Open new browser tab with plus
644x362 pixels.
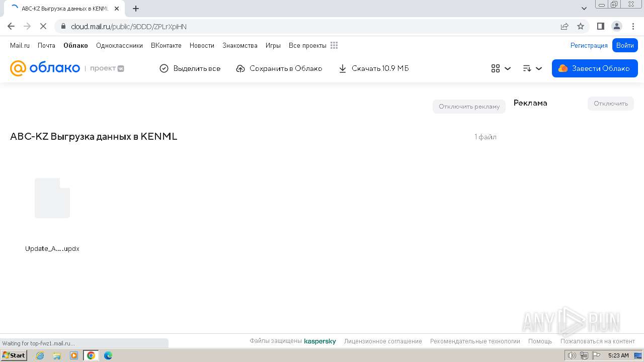pyautogui.click(x=136, y=9)
